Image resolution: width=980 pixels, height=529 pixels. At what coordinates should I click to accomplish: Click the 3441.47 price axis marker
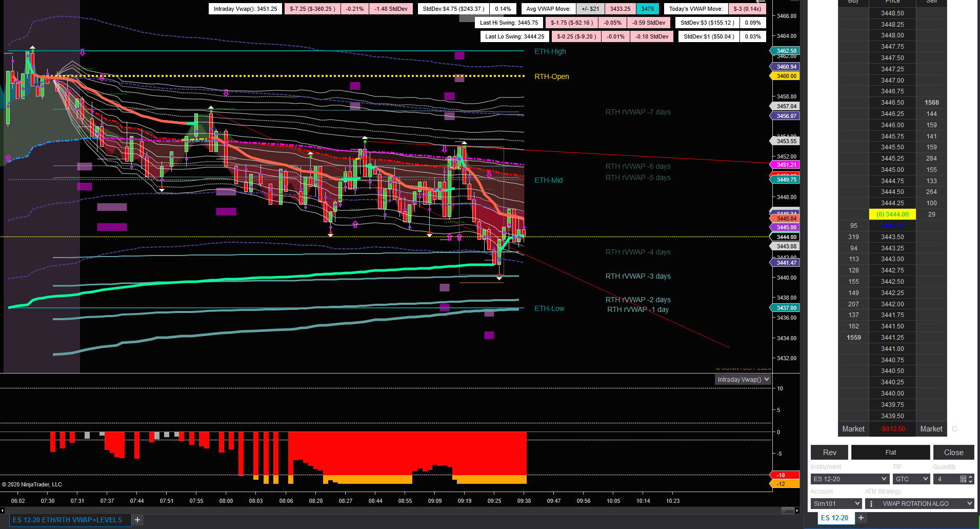point(786,263)
